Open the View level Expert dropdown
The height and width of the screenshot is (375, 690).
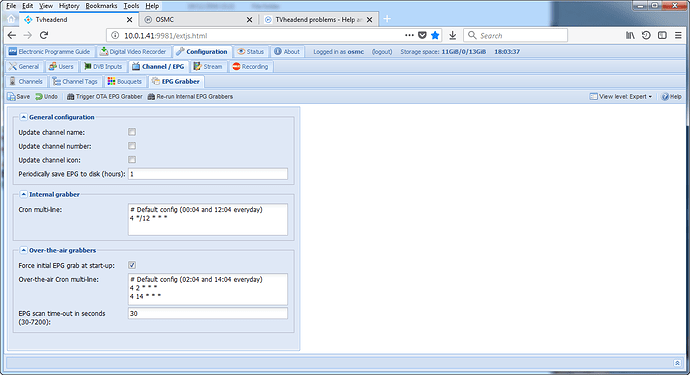coord(621,96)
